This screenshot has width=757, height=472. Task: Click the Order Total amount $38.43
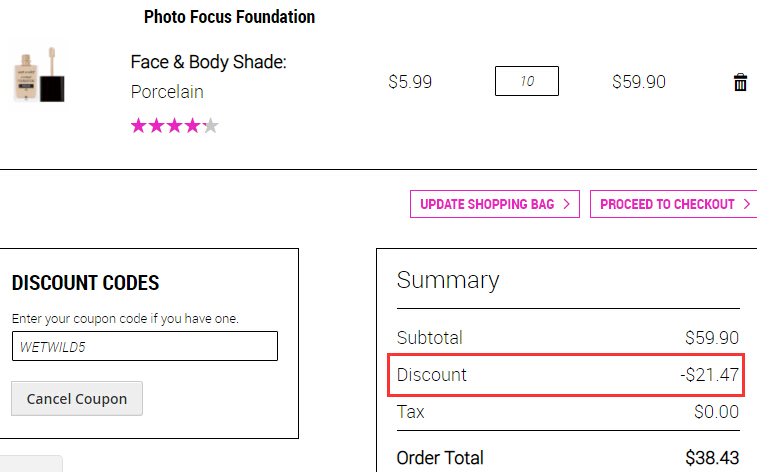point(712,458)
